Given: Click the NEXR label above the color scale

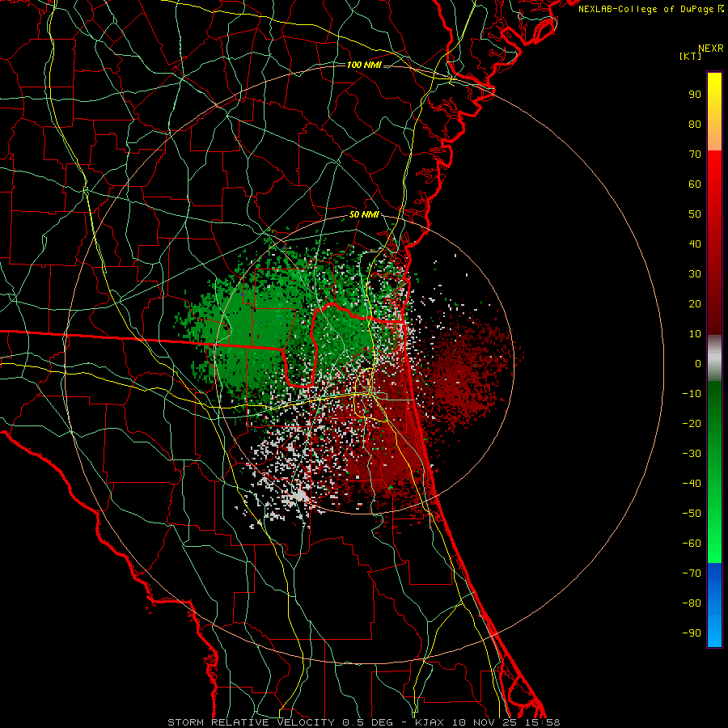Looking at the screenshot, I should (710, 49).
